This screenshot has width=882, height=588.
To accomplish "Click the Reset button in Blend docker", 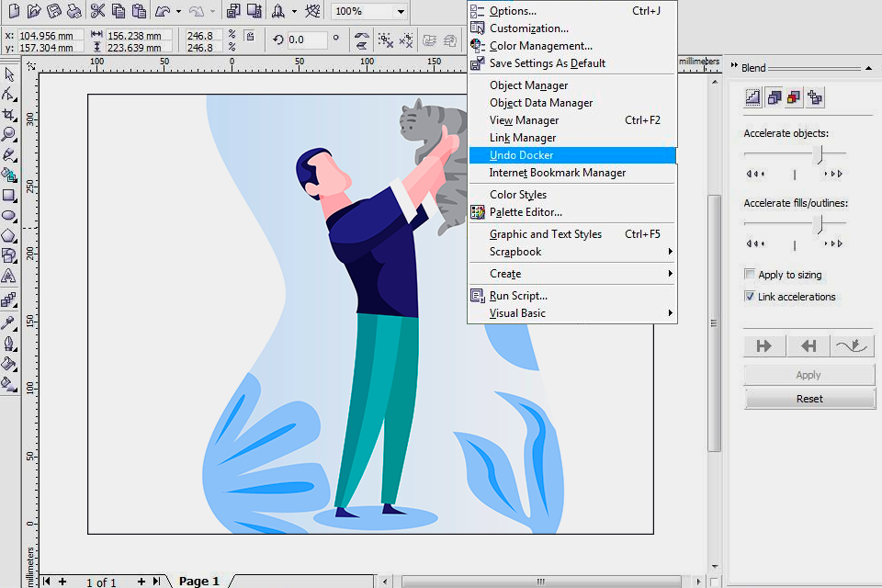I will [808, 399].
